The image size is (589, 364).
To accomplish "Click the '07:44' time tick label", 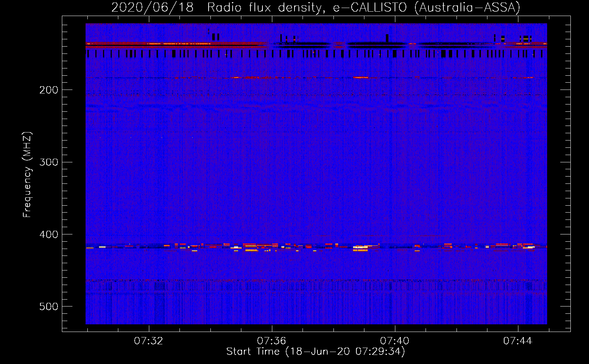I will coord(518,341).
